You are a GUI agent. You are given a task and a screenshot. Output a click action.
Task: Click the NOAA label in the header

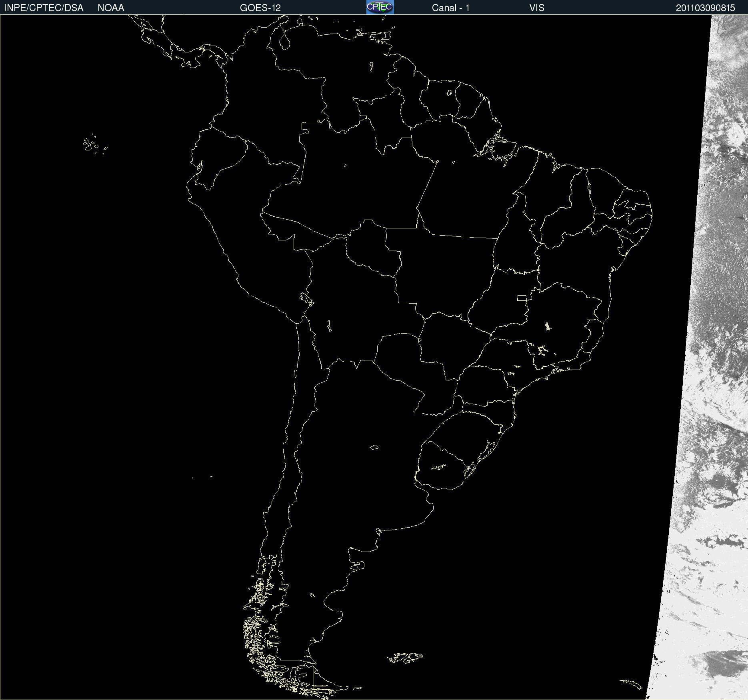pos(111,8)
